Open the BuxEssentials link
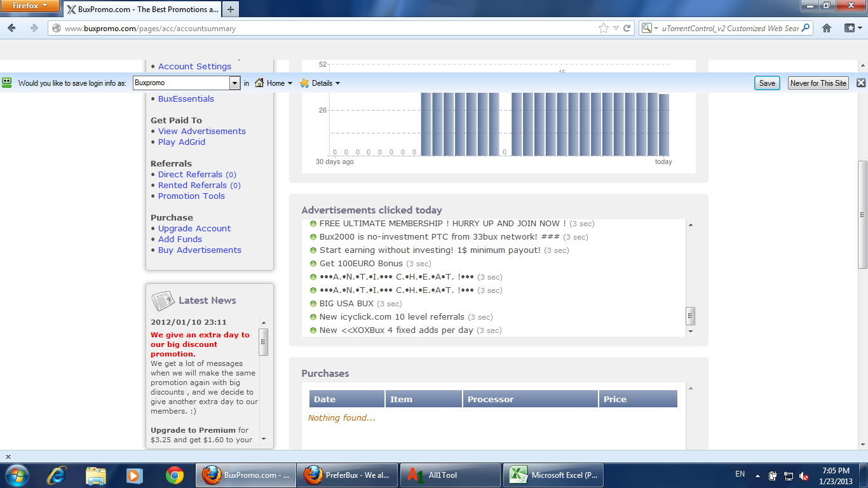868x488 pixels. [x=186, y=99]
